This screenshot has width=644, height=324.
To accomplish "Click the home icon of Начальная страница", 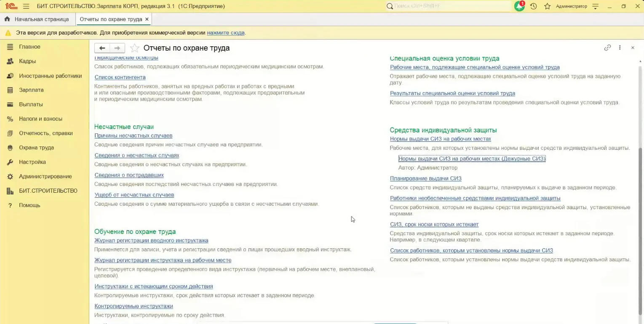I will pos(7,19).
